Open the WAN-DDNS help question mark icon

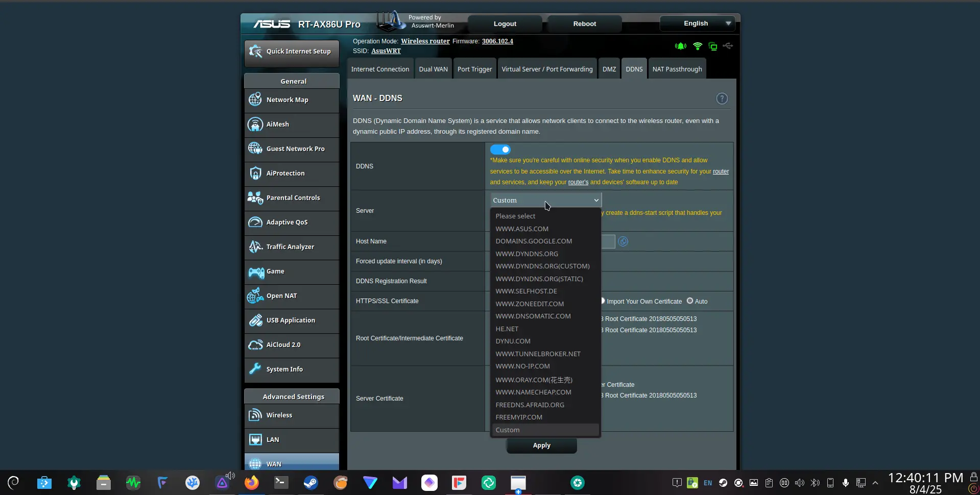click(x=721, y=98)
